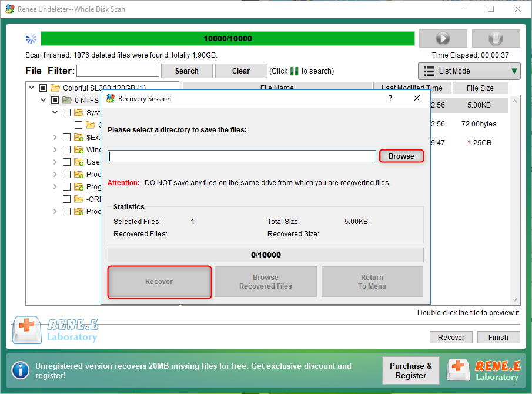Click the stop scan hand icon
The image size is (532, 394).
[496, 39]
